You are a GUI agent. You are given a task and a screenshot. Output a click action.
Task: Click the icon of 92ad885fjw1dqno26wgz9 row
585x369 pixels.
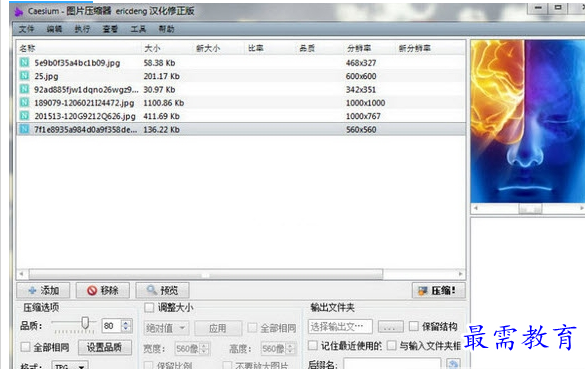(24, 89)
